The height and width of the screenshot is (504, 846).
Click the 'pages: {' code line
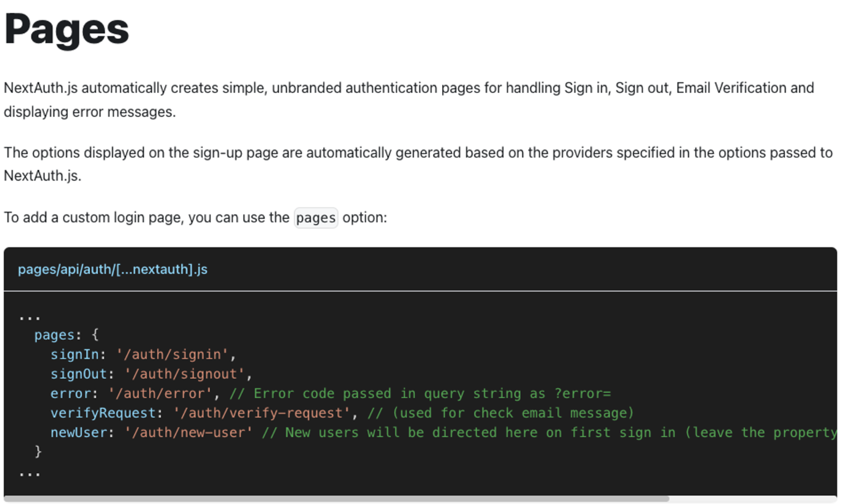66,335
